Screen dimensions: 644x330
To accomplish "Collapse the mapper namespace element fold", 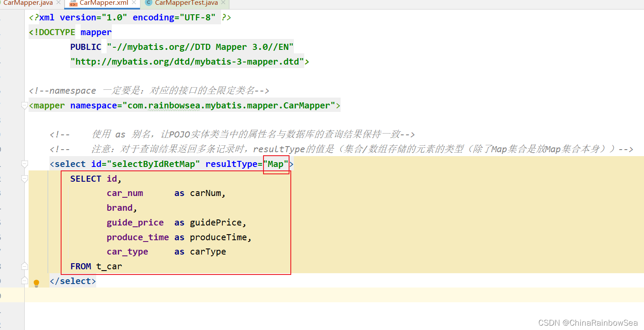I will 25,106.
